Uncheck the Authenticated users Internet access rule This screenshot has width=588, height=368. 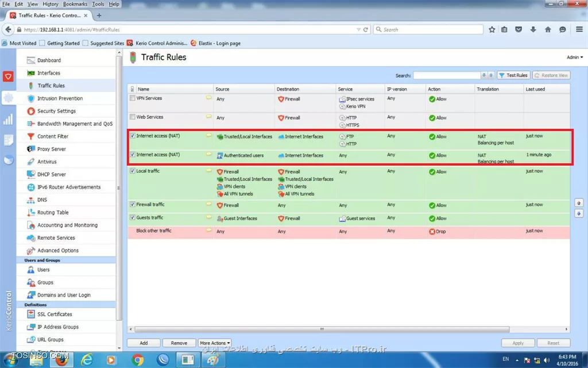click(133, 154)
